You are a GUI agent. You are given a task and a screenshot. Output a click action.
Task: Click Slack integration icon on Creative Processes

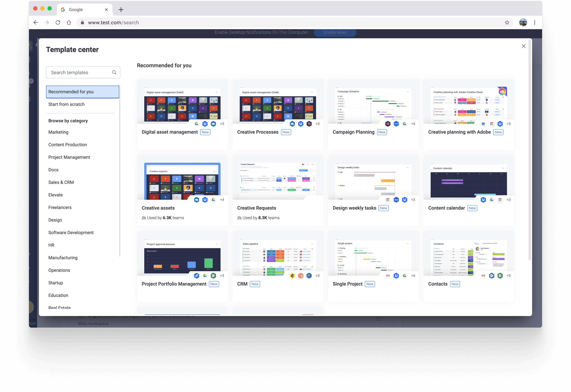pos(309,124)
